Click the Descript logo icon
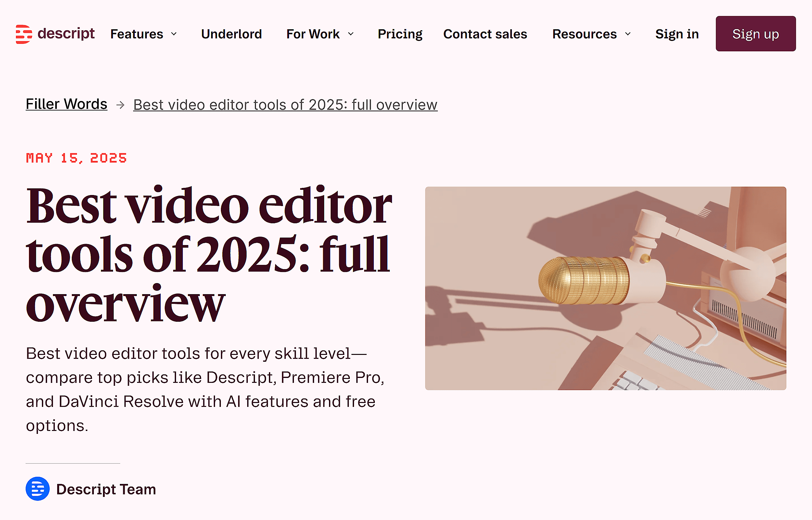 pos(23,33)
